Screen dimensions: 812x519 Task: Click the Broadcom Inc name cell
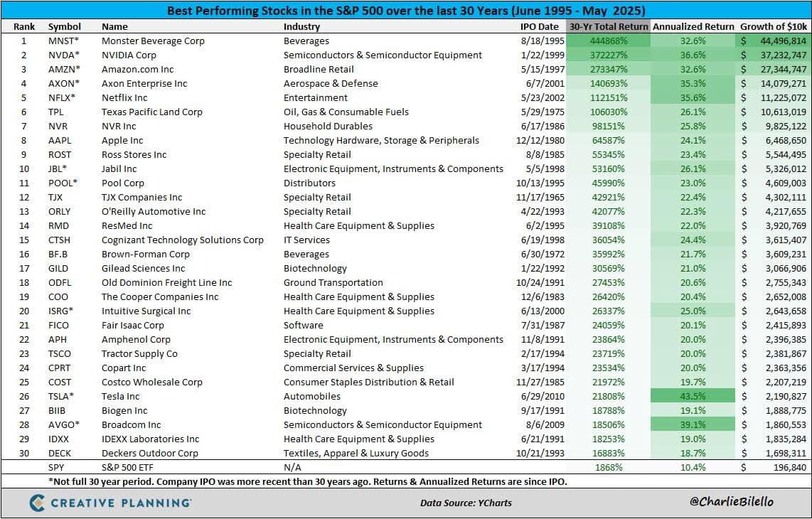click(x=131, y=425)
